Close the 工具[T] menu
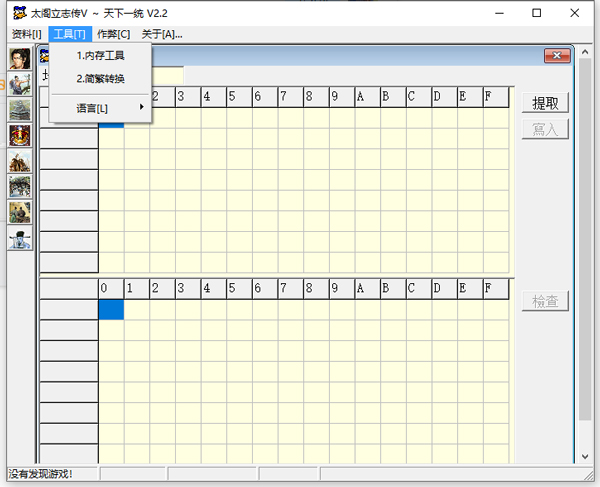 pos(70,34)
